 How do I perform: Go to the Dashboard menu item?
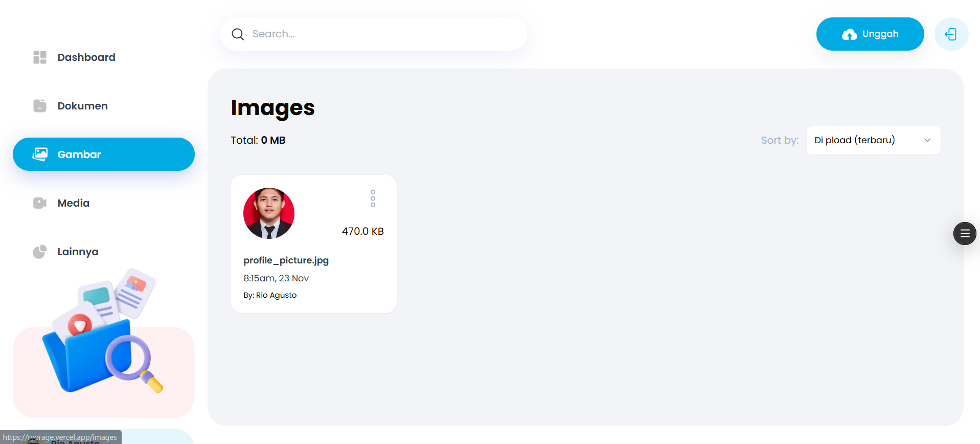86,57
